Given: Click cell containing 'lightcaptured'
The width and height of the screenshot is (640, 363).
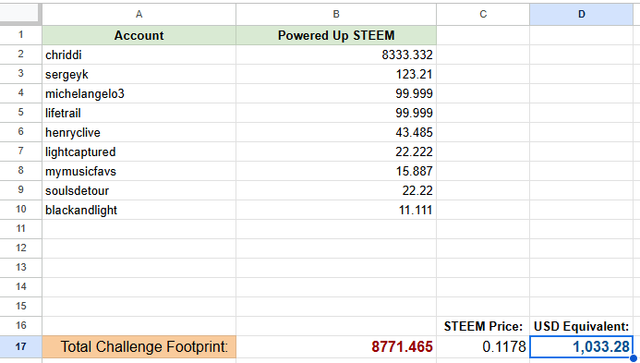Looking at the screenshot, I should (139, 152).
